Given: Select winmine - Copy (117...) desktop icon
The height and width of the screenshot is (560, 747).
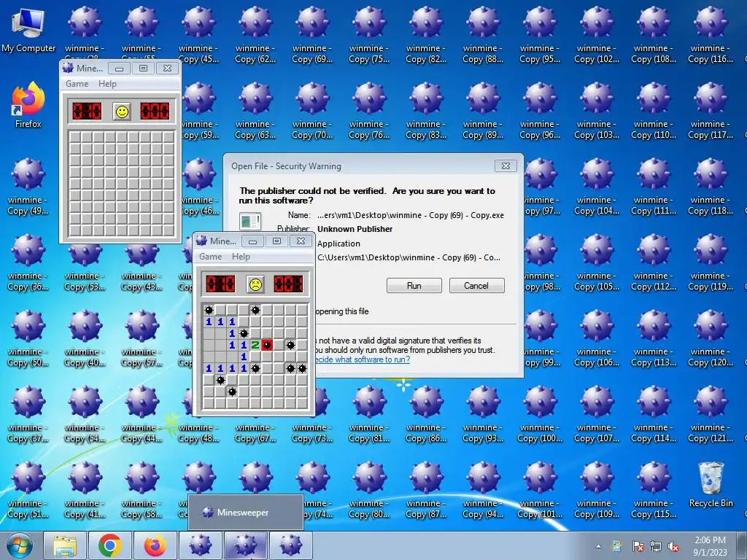Looking at the screenshot, I should (x=711, y=111).
